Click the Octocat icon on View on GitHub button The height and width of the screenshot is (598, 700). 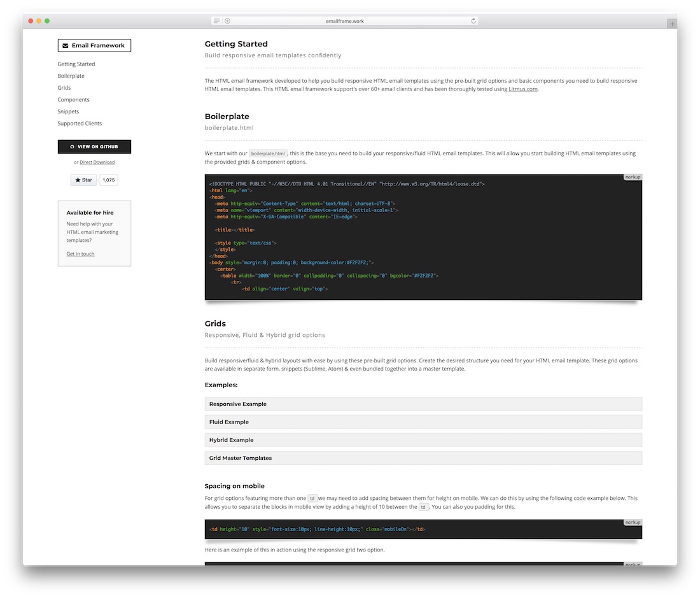coord(73,146)
